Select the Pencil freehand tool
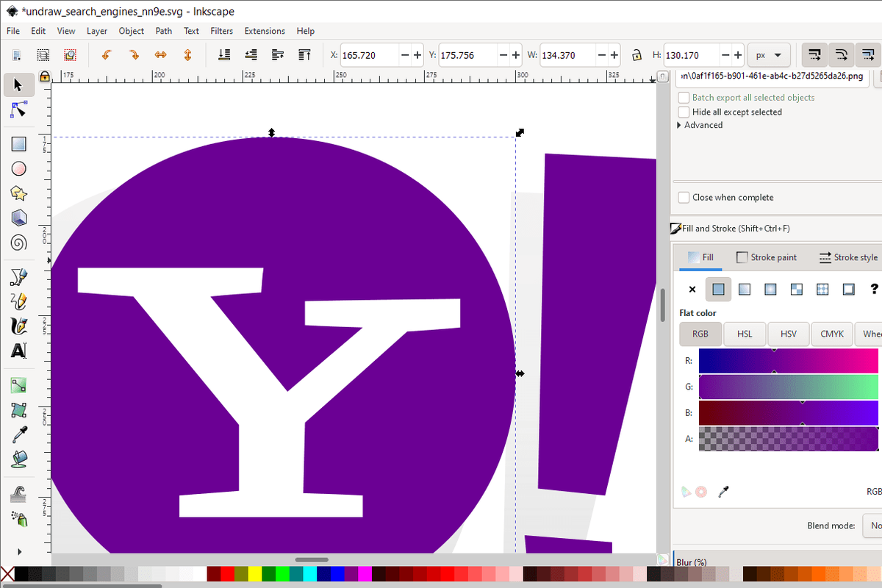The image size is (882, 588). click(x=19, y=301)
